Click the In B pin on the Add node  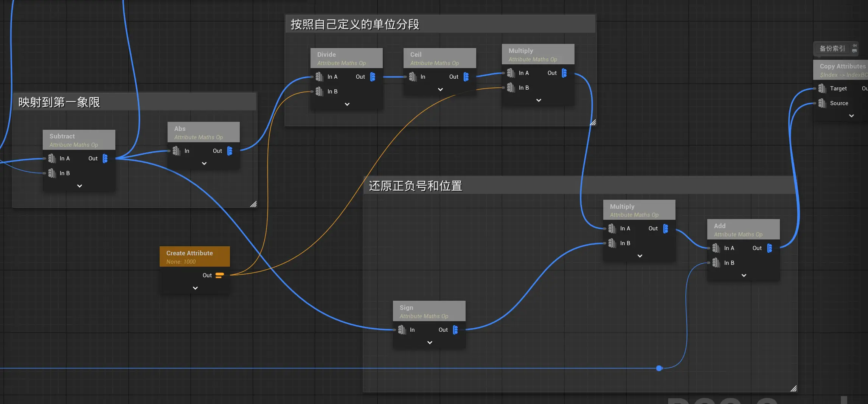point(716,263)
